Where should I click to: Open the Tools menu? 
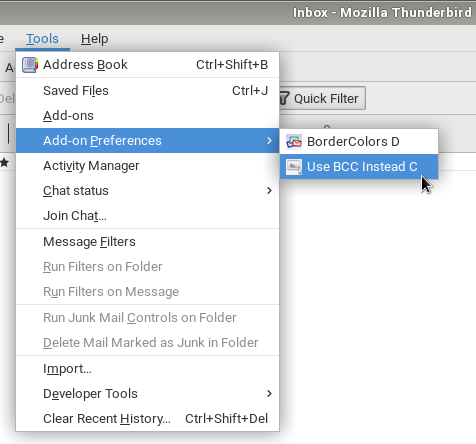tap(42, 39)
